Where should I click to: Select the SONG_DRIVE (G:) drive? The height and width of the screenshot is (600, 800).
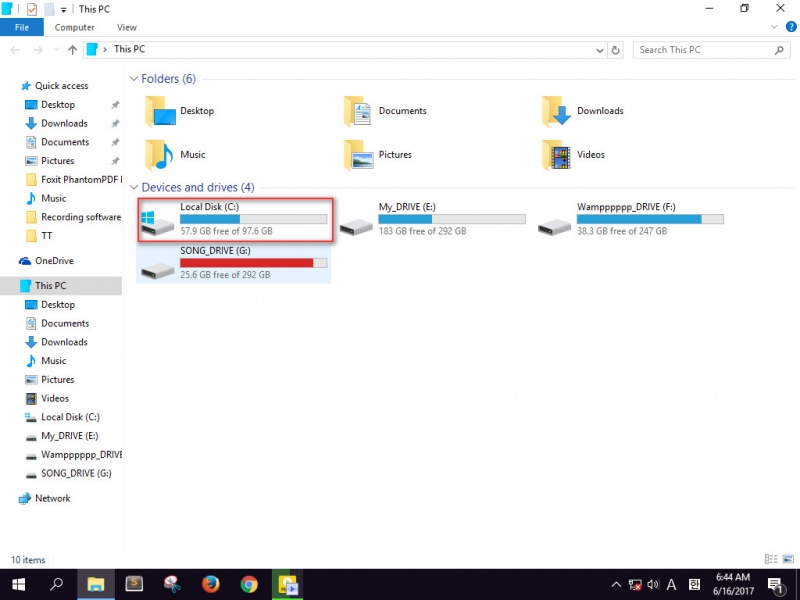[234, 263]
